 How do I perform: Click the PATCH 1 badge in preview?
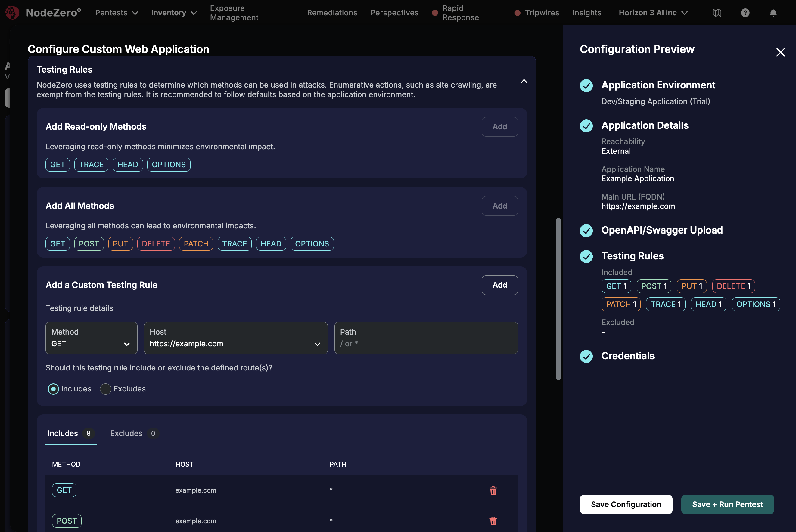(x=621, y=304)
